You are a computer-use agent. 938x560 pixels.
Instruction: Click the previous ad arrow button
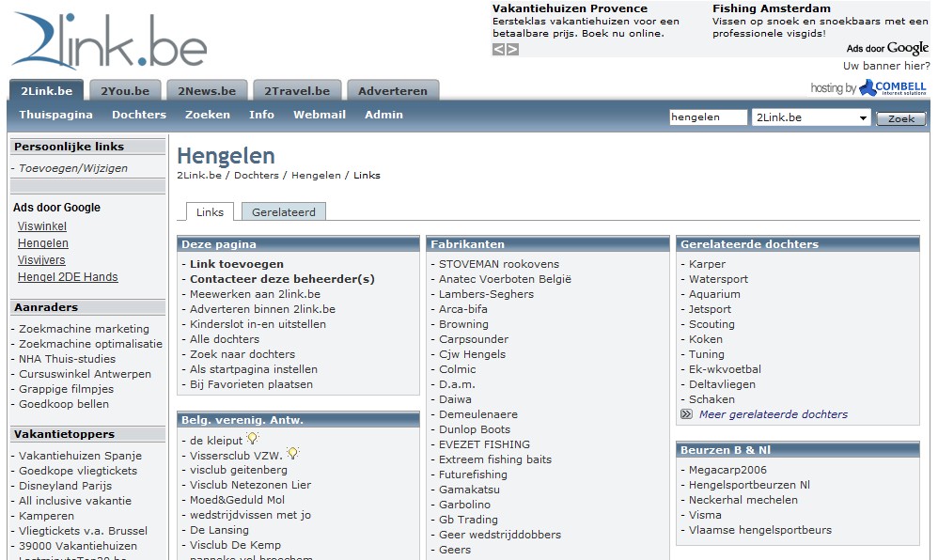pyautogui.click(x=498, y=49)
